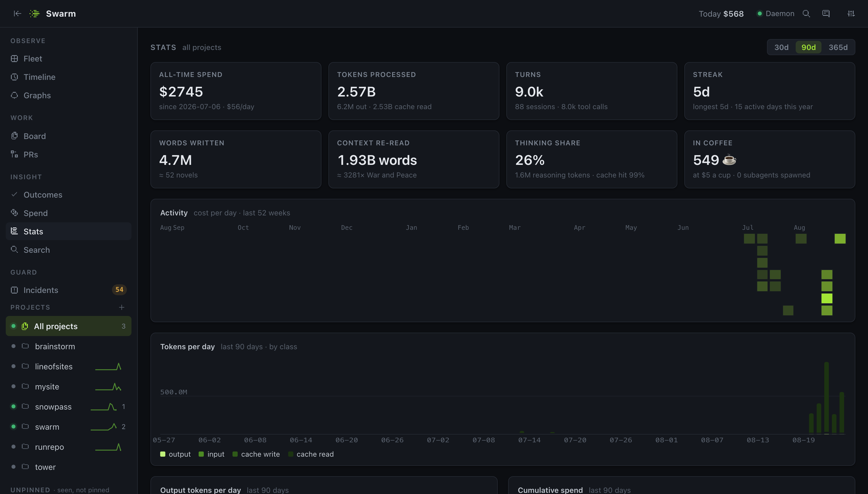Image resolution: width=868 pixels, height=494 pixels.
Task: Click the Daemon status indicator
Action: pos(776,13)
